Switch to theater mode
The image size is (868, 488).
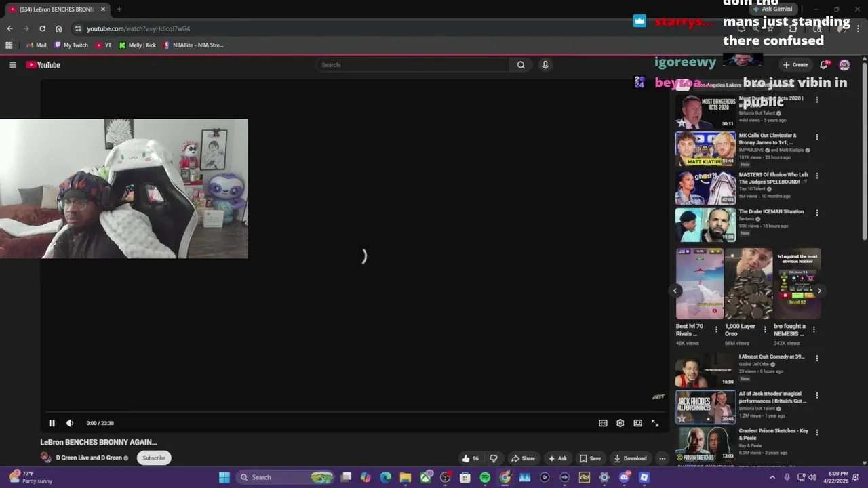click(x=637, y=423)
